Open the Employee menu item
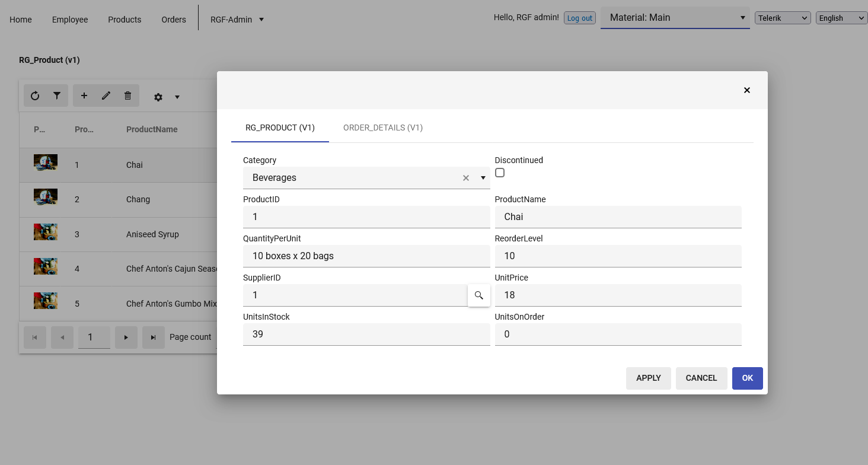This screenshot has width=868, height=465. click(70, 20)
